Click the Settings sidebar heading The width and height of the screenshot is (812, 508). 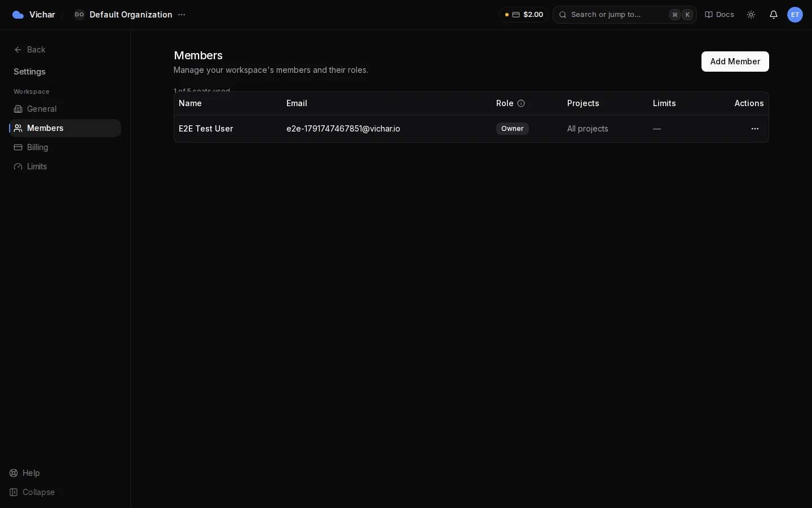click(29, 72)
